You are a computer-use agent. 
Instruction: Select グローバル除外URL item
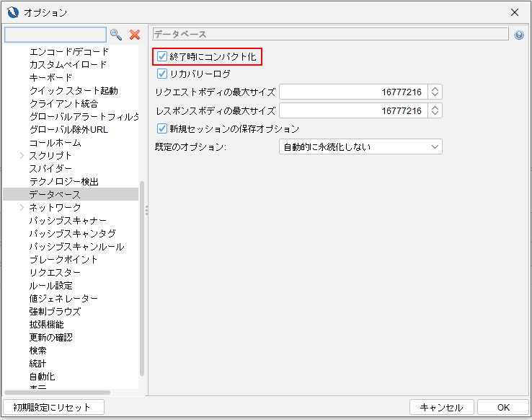coord(68,129)
